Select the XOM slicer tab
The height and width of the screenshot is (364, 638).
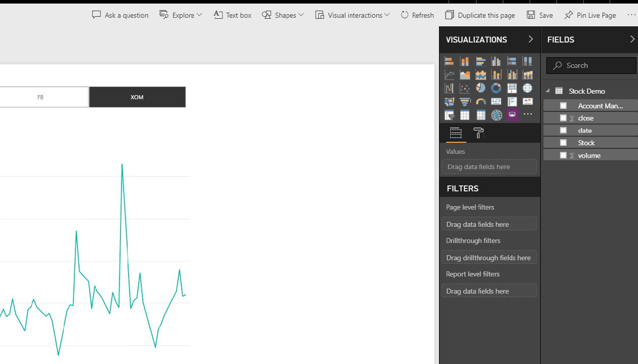coord(137,97)
